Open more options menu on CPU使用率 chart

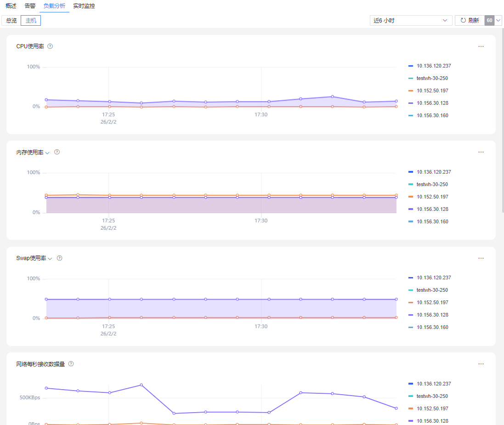(481, 46)
